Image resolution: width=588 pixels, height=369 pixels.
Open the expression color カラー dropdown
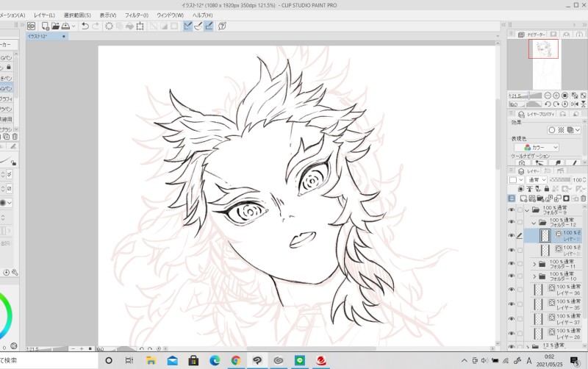tap(537, 147)
